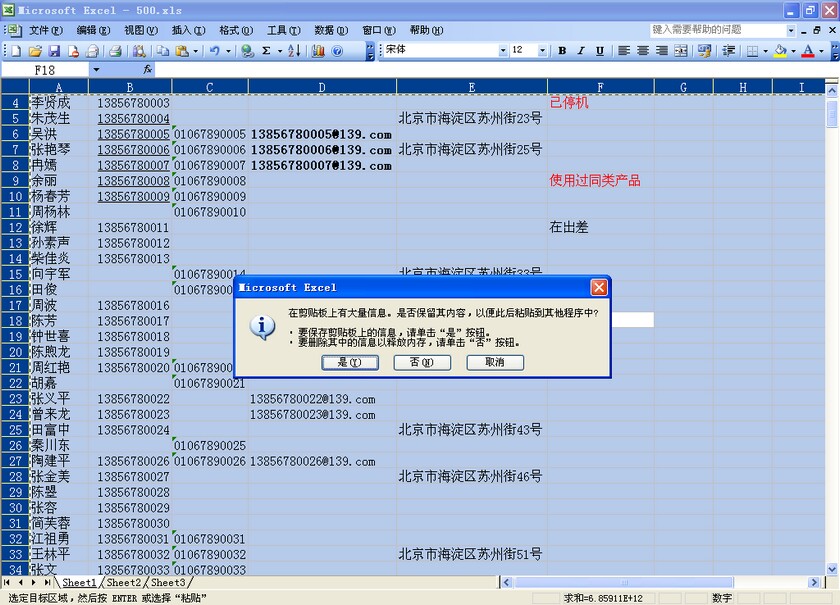Image resolution: width=840 pixels, height=605 pixels.
Task: Launch the Chart Wizard icon
Action: pyautogui.click(x=318, y=51)
